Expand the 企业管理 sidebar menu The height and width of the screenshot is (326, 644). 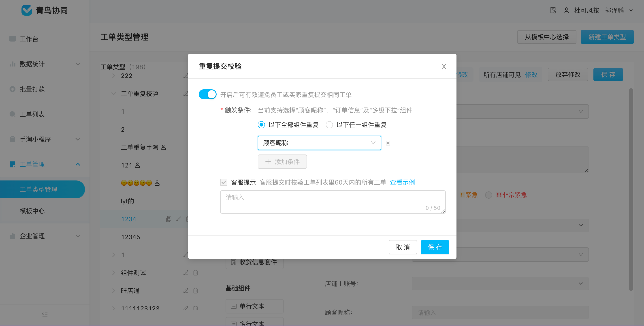(78, 236)
